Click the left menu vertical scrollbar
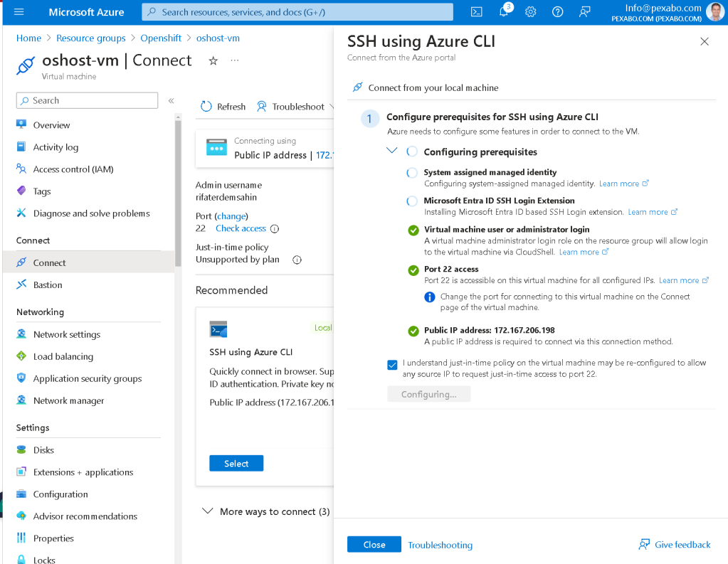728x564 pixels. [178, 195]
